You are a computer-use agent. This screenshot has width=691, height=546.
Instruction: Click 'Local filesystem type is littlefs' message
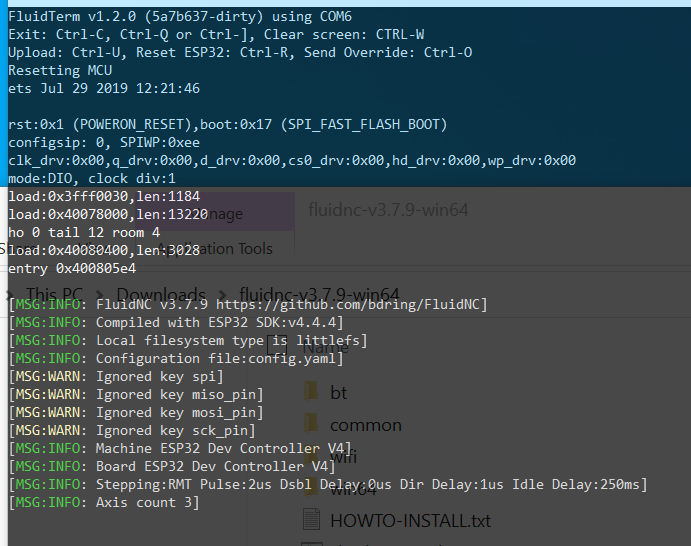(188, 341)
